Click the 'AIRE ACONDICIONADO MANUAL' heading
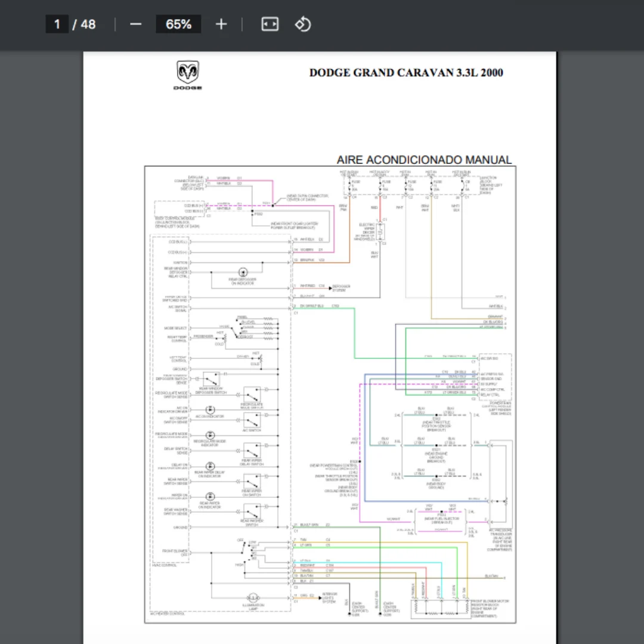 [425, 160]
